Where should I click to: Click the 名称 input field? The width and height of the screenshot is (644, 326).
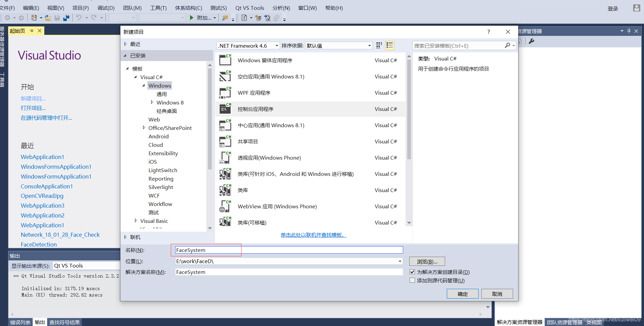point(289,250)
